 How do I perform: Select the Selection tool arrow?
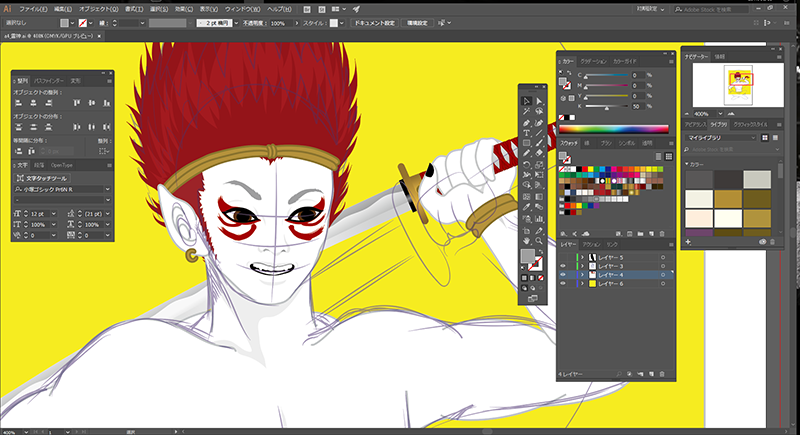527,101
